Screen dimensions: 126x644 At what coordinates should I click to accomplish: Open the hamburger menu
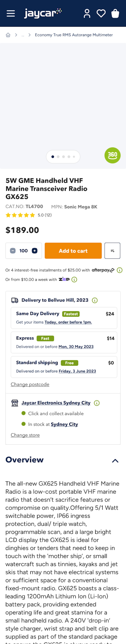tap(11, 13)
